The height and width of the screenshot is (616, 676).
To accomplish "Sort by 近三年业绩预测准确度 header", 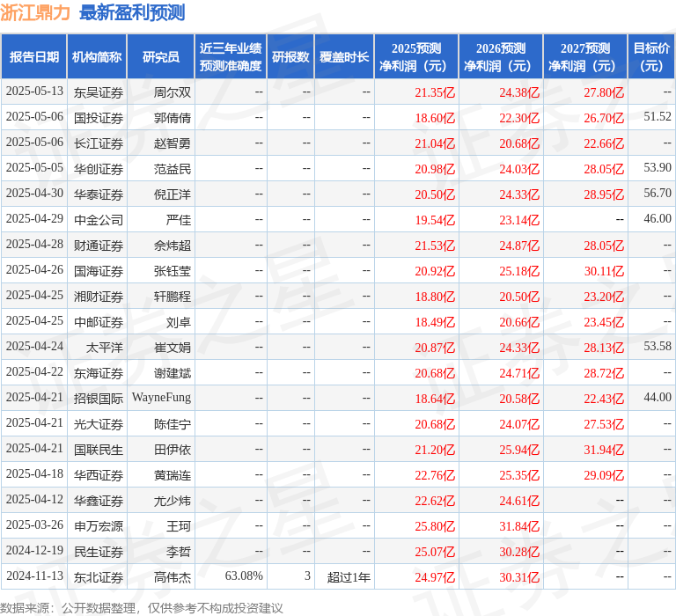I will (x=231, y=57).
